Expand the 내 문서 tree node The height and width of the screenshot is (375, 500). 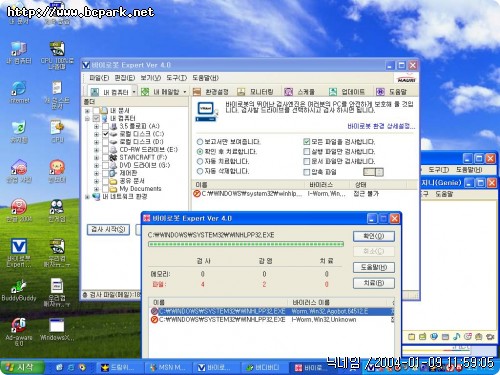pos(87,111)
